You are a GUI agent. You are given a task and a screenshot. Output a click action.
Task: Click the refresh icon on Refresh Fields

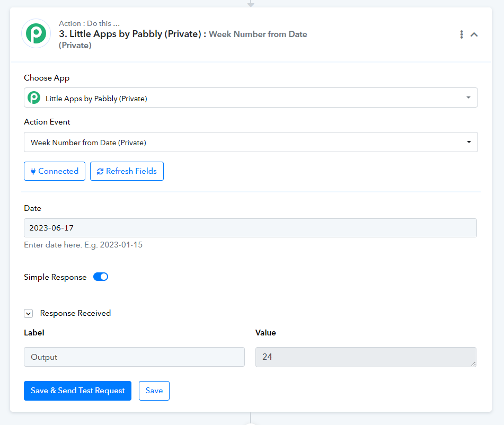100,171
